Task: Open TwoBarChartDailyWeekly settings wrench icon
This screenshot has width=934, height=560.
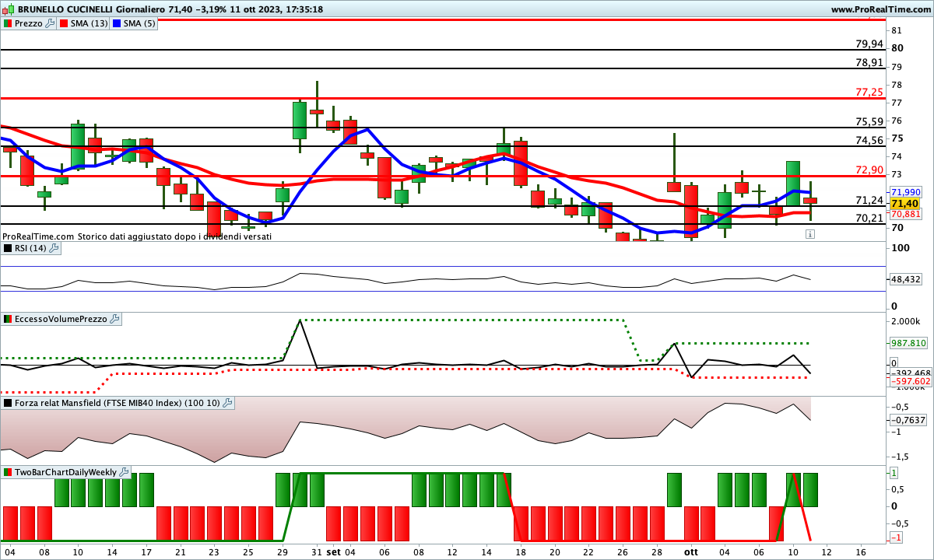Action: point(124,472)
